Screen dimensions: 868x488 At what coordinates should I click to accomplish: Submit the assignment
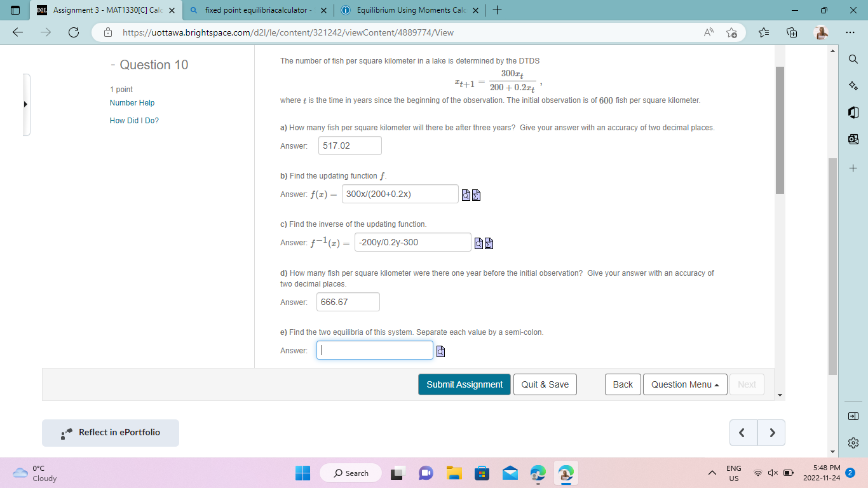465,384
